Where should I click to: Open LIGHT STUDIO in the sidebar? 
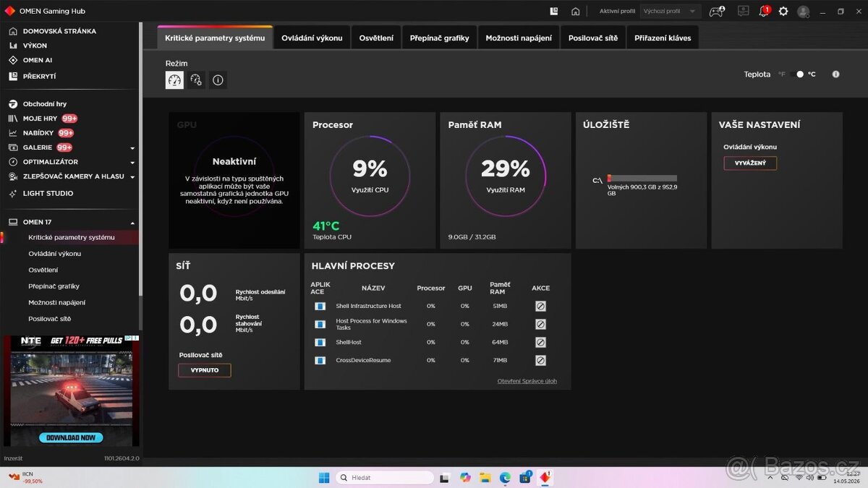[x=48, y=194]
